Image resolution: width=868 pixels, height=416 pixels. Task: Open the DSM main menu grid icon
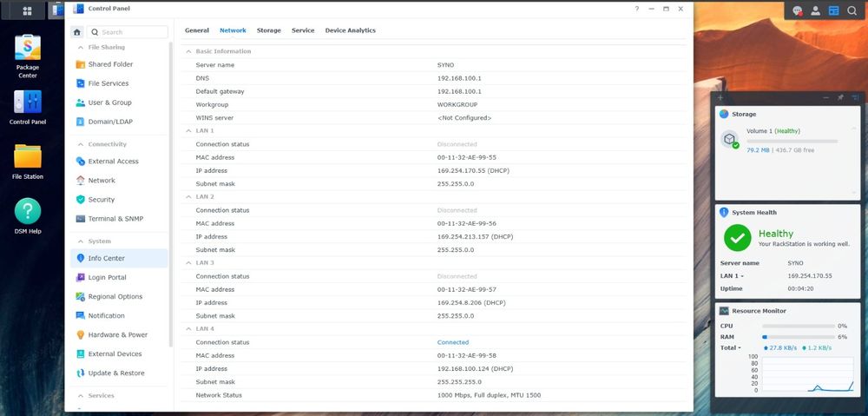[x=27, y=10]
